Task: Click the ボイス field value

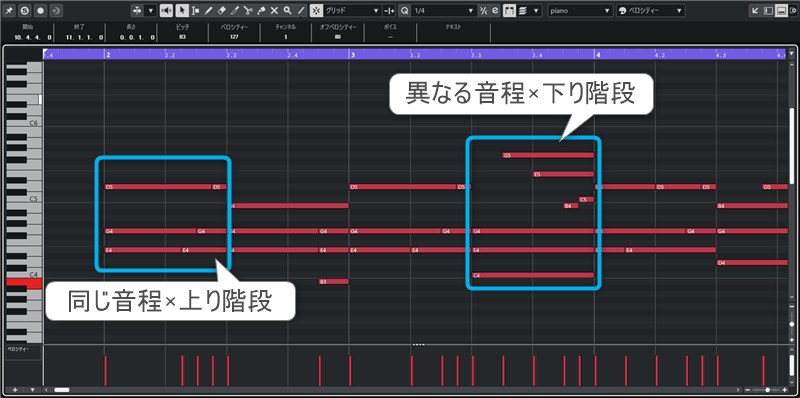Action: [x=390, y=37]
